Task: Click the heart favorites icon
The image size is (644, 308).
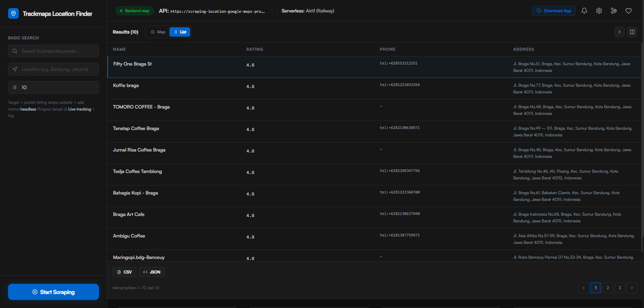Action: click(x=629, y=11)
